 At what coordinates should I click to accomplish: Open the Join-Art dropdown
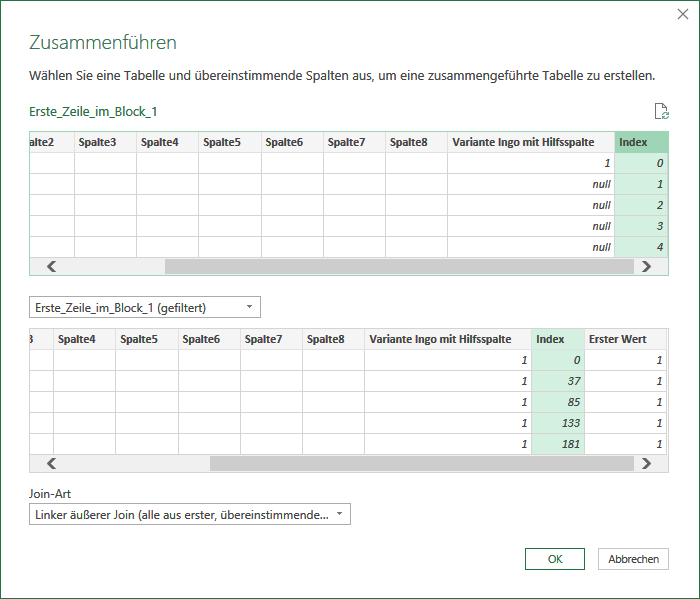click(x=190, y=514)
